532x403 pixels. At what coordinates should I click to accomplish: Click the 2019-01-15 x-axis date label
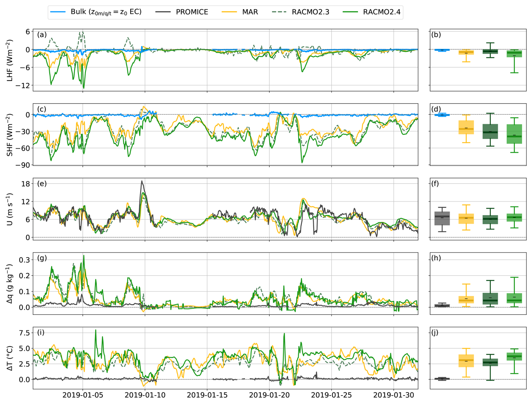point(207,395)
